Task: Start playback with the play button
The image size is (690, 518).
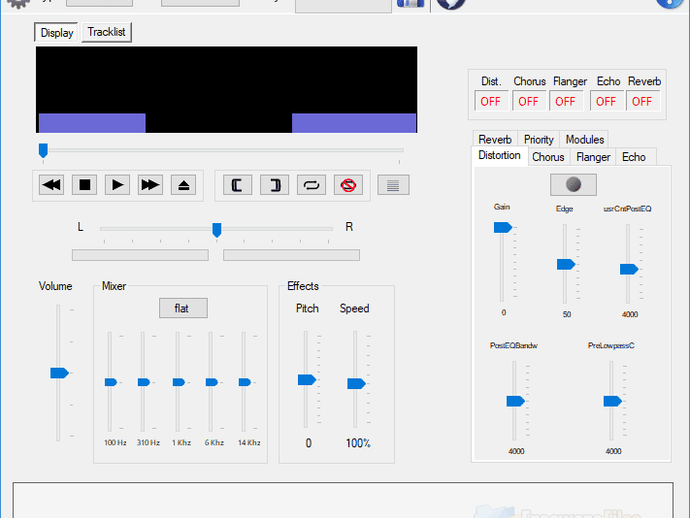Action: point(117,185)
